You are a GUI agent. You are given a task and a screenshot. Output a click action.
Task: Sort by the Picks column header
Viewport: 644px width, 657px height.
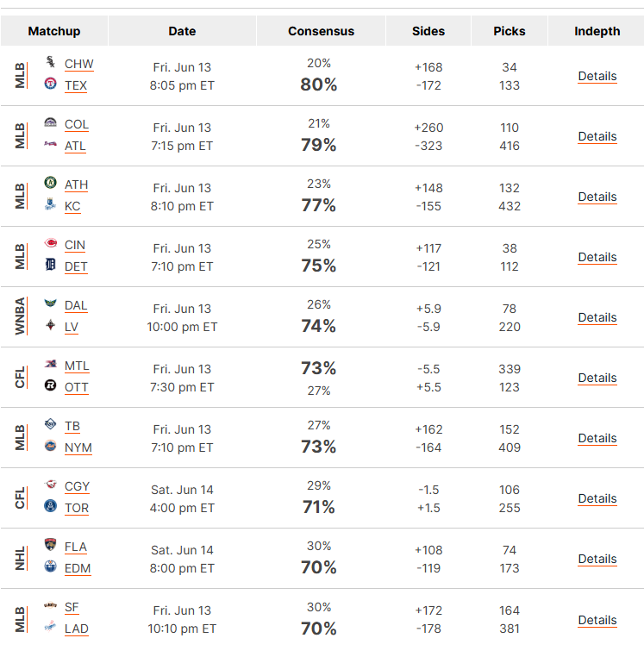click(x=510, y=31)
